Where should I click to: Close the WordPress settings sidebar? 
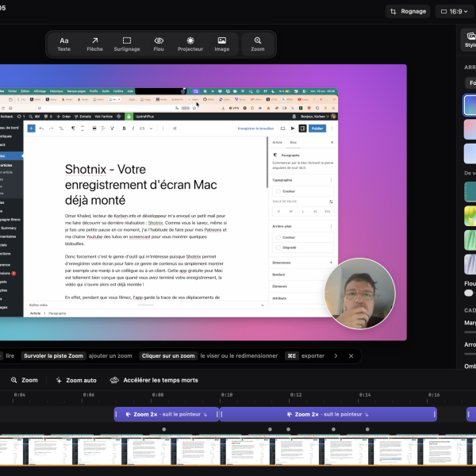point(332,142)
